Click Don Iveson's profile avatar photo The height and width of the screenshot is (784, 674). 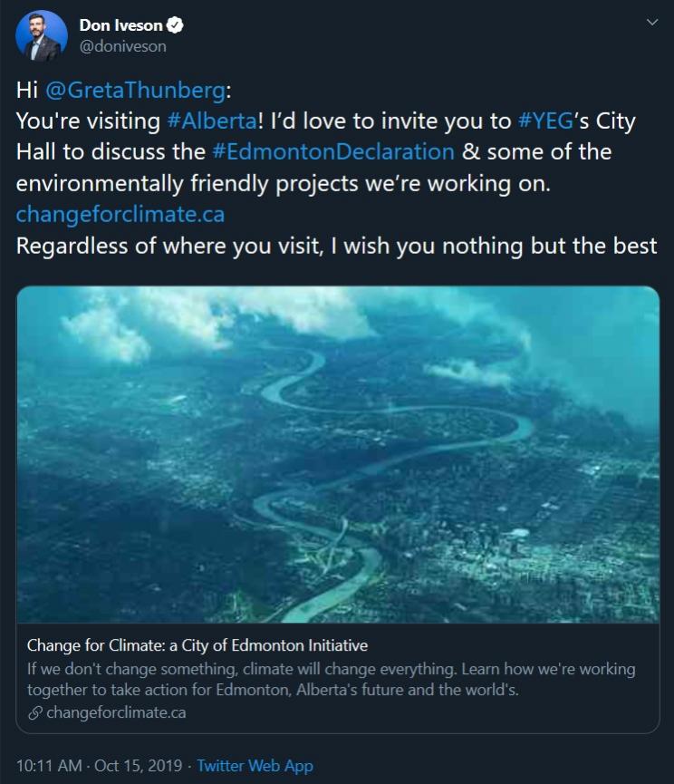(x=42, y=36)
